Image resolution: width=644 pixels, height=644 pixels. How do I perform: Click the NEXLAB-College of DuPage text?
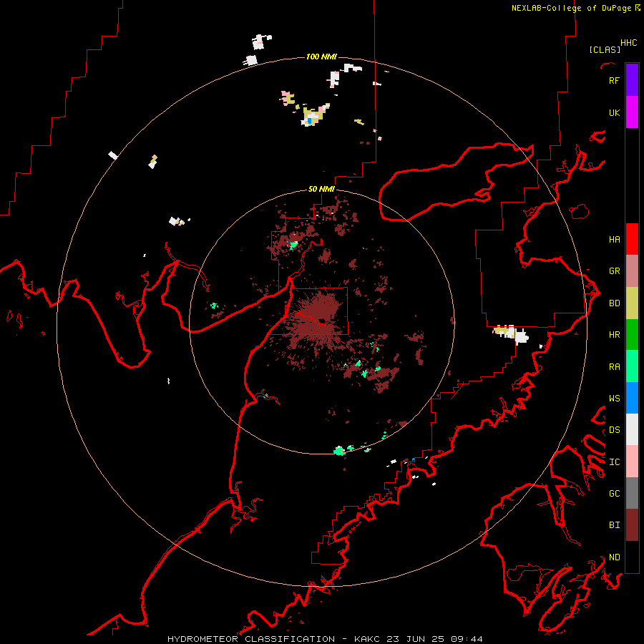point(571,8)
